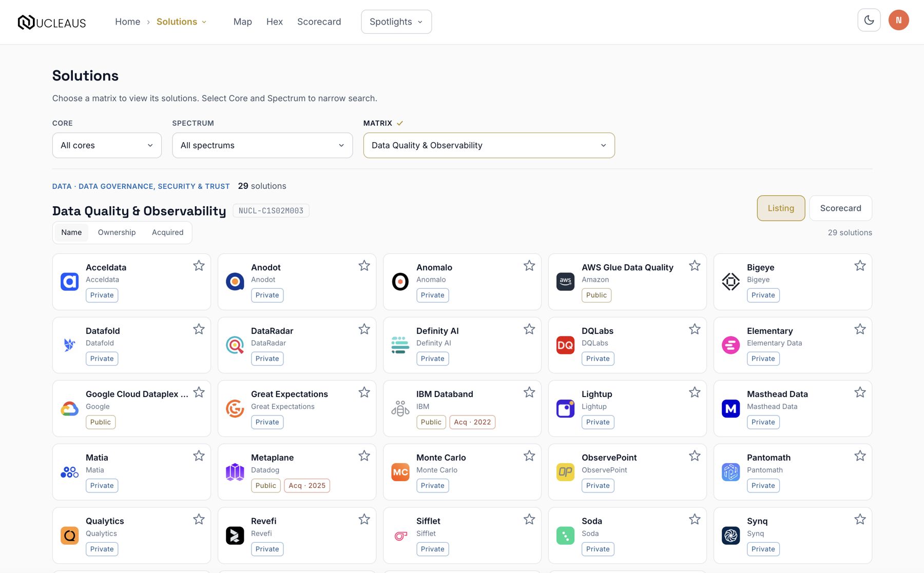Click the NUCL-C1S02M003 code badge

coord(271,211)
